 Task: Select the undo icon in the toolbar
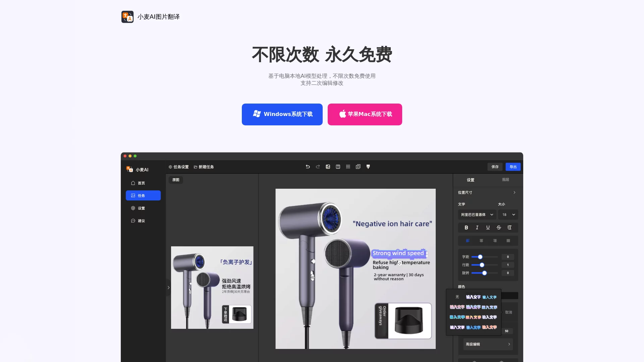click(x=308, y=167)
